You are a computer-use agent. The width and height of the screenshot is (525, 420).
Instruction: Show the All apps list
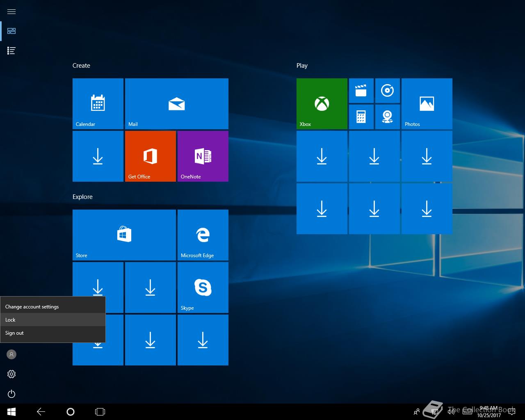11,51
